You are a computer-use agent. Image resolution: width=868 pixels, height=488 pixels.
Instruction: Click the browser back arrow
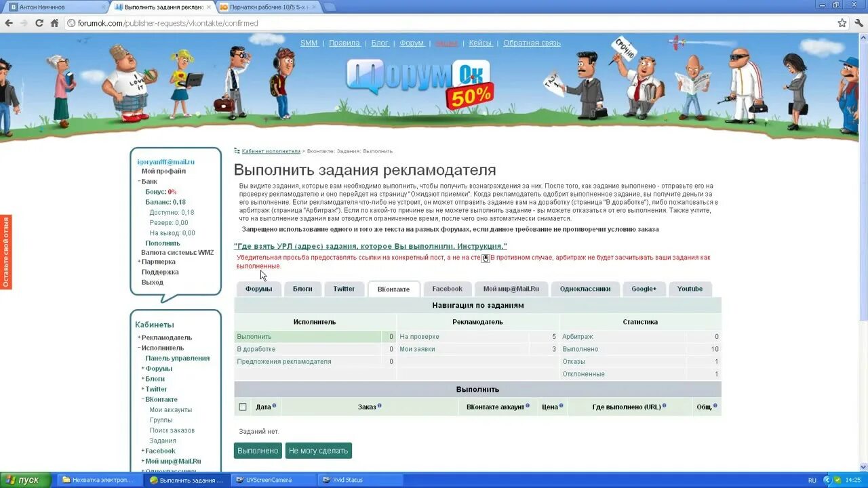coord(9,23)
